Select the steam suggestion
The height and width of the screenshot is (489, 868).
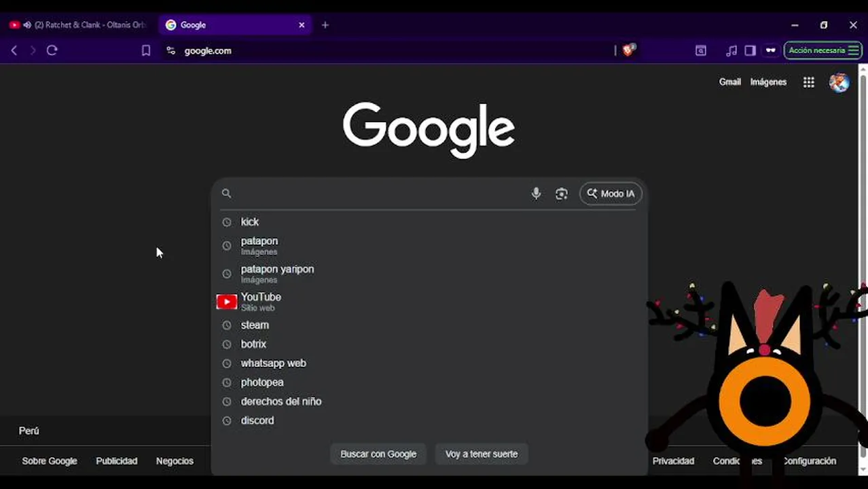coord(429,325)
